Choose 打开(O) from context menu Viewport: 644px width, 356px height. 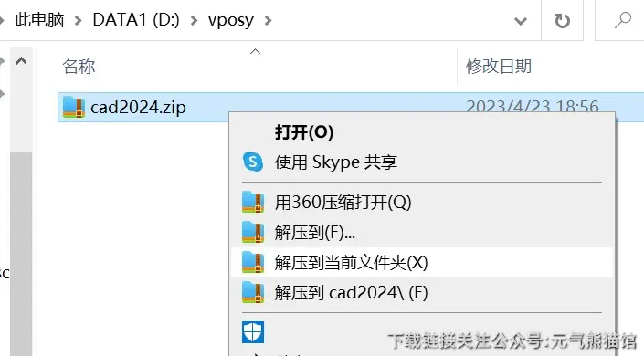[x=304, y=131]
